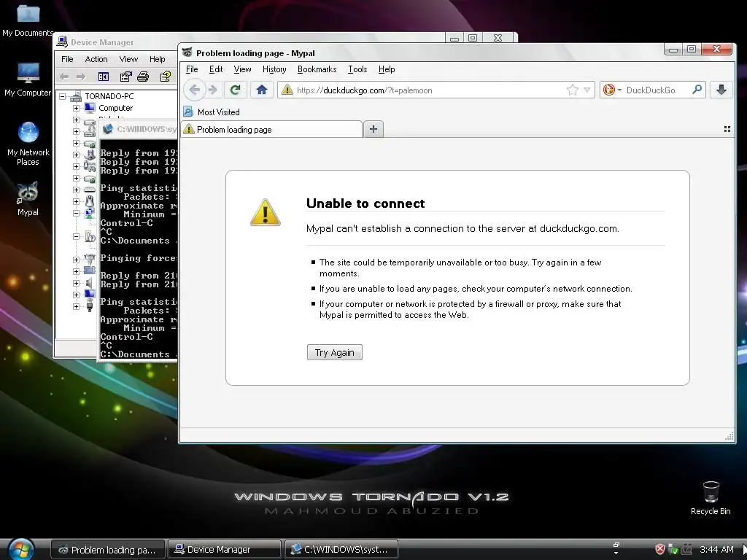747x560 pixels.
Task: Open the DuckDuckGo search engine selector
Action: (612, 90)
